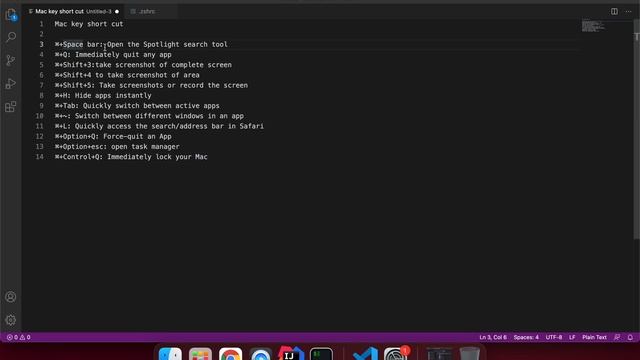Viewport: 640px width, 360px height.
Task: Click the 'Immediately lock your Mac' line
Action: (131, 157)
